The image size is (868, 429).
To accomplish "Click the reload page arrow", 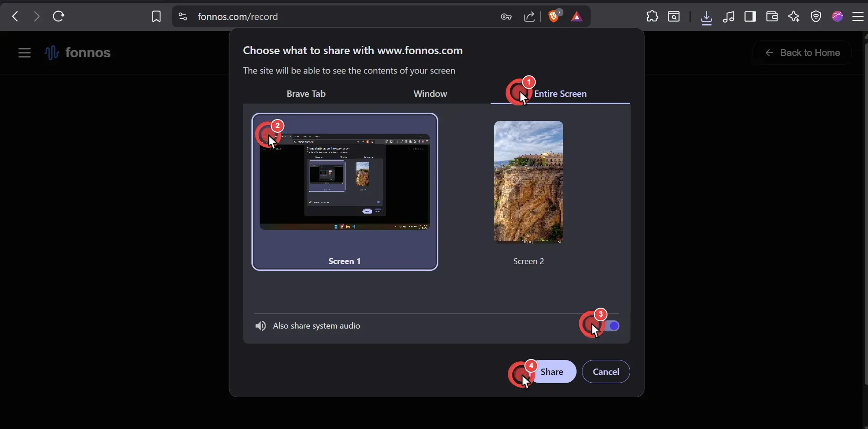I will [x=58, y=16].
